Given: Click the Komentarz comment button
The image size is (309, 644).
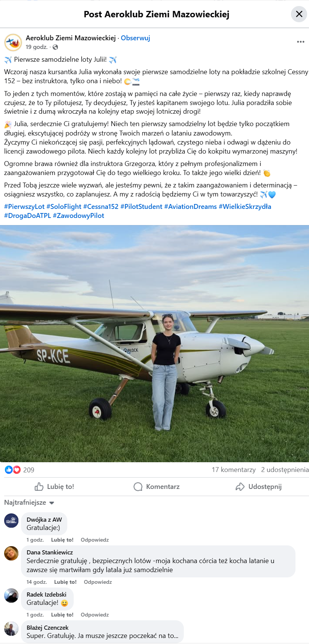Looking at the screenshot, I should pyautogui.click(x=157, y=487).
